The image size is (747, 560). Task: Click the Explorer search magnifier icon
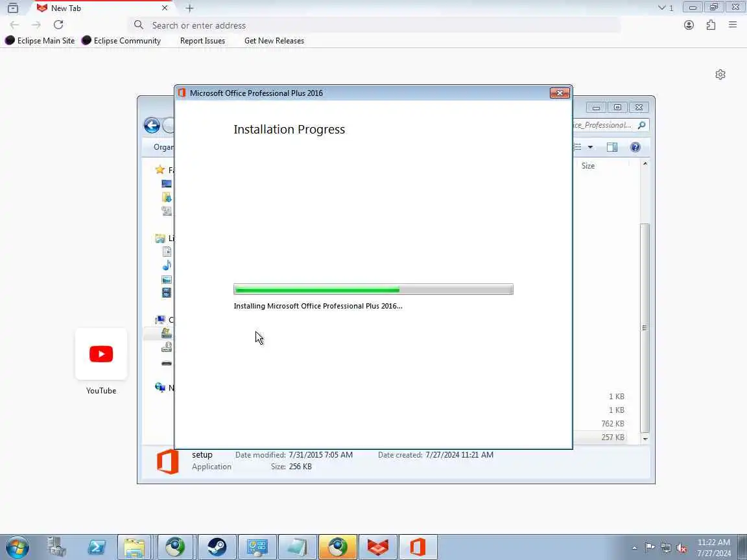click(642, 124)
